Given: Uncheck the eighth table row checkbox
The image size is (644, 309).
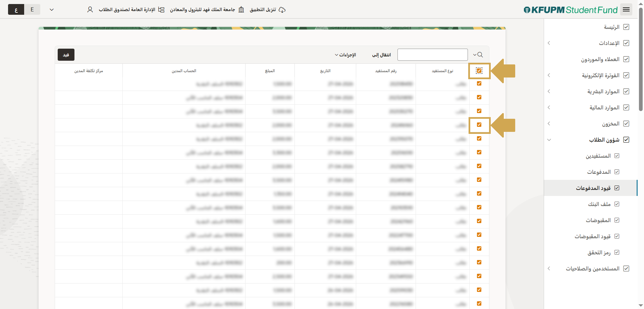Looking at the screenshot, I should tap(479, 180).
